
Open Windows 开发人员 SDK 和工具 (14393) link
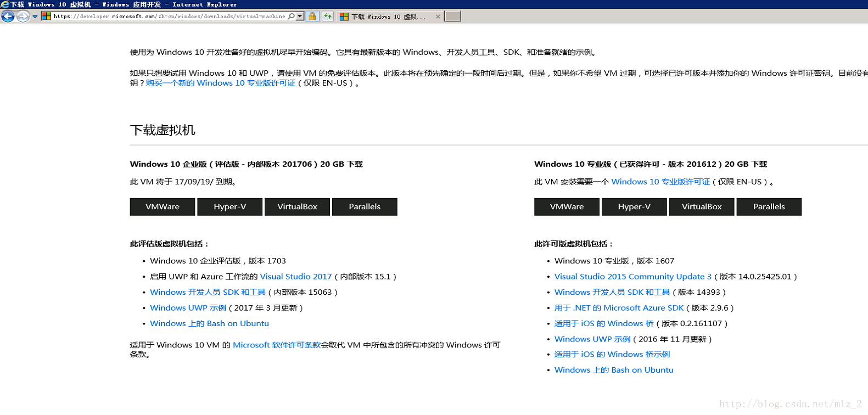pyautogui.click(x=612, y=292)
